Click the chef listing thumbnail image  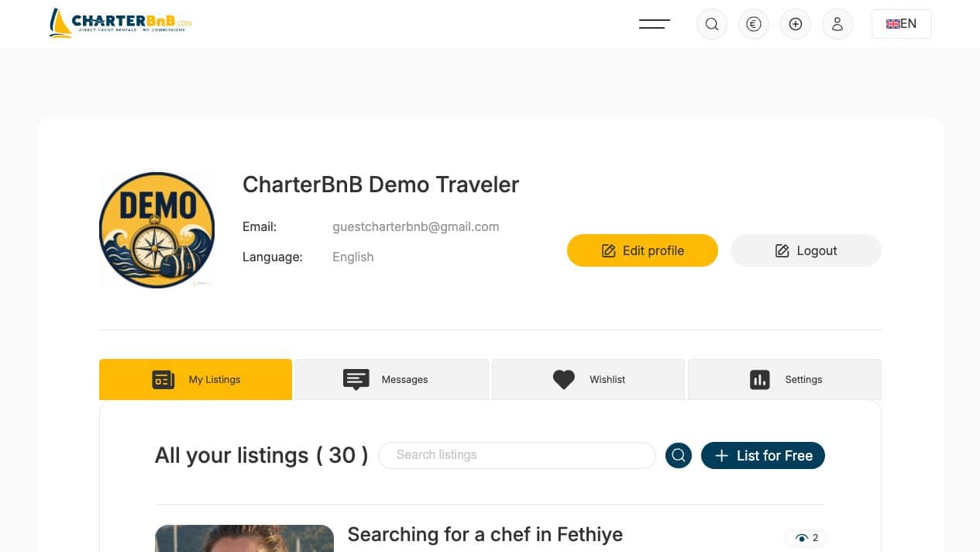click(x=244, y=539)
